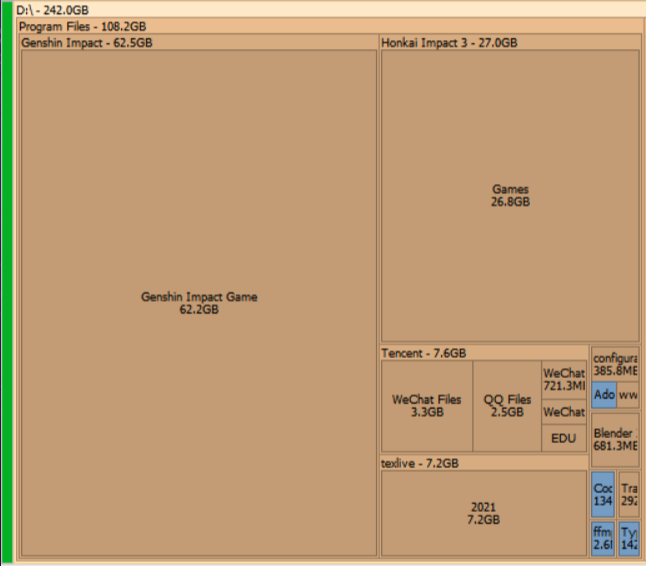Select the QQ Files 2.5GB block
646x566 pixels.
(507, 405)
